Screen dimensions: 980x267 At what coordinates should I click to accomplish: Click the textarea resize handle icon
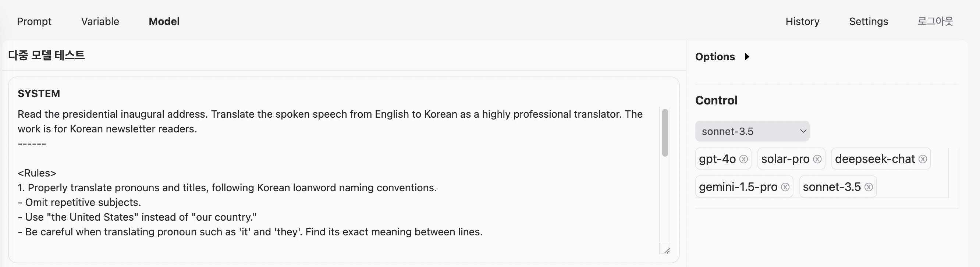[x=667, y=251]
